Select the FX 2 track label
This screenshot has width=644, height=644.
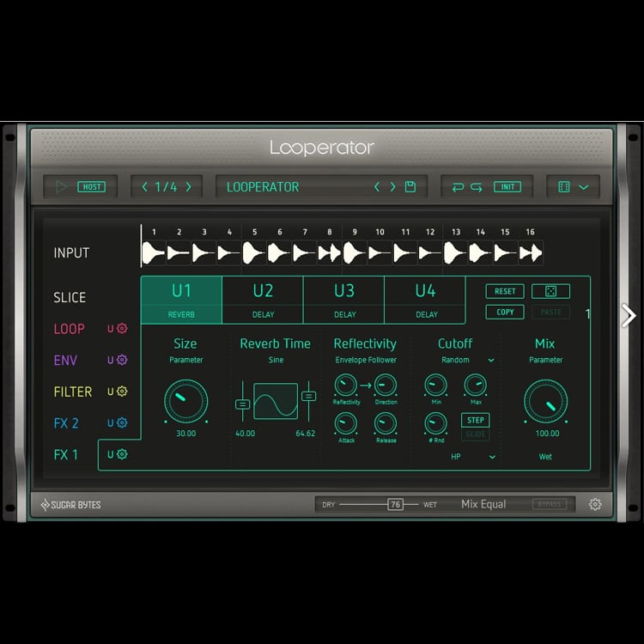pos(66,423)
